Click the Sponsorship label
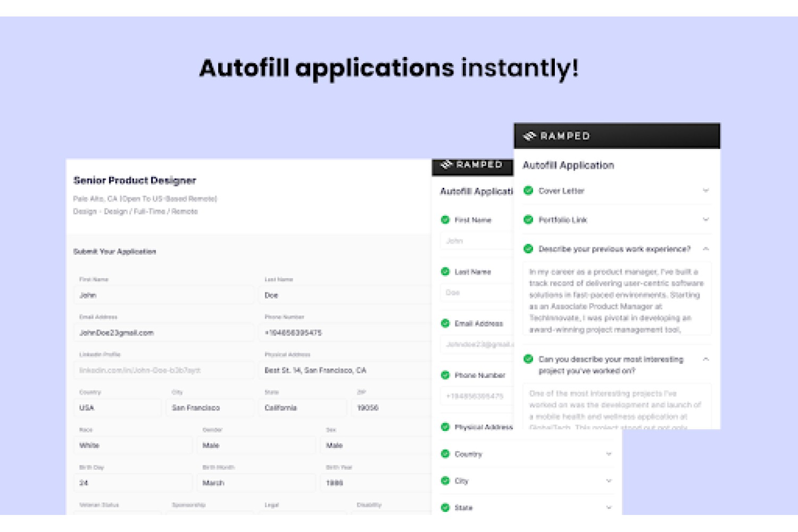This screenshot has height=532, width=798. (x=188, y=505)
